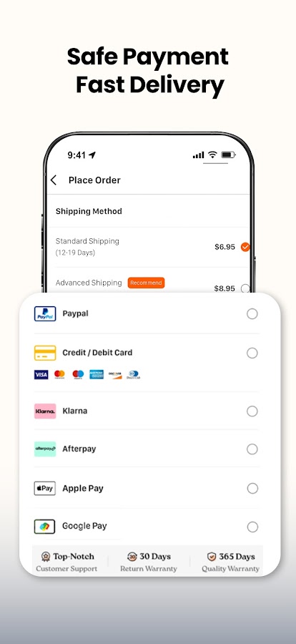Click the green Afterpay logo
This screenshot has width=296, height=644.
click(x=45, y=449)
